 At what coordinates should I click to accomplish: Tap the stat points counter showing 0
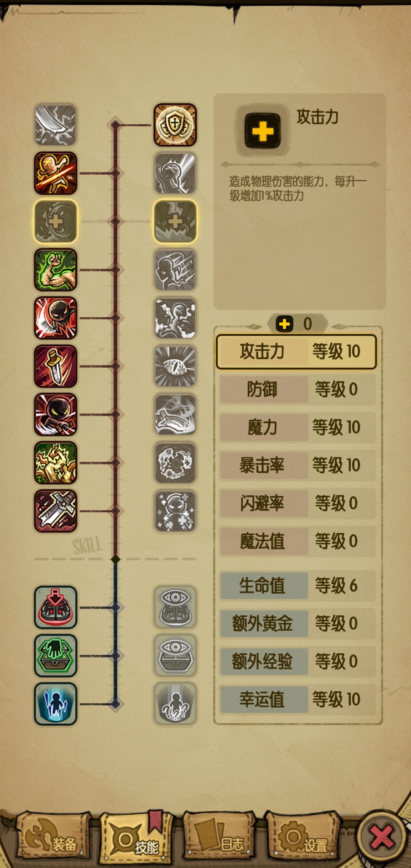pos(297,324)
